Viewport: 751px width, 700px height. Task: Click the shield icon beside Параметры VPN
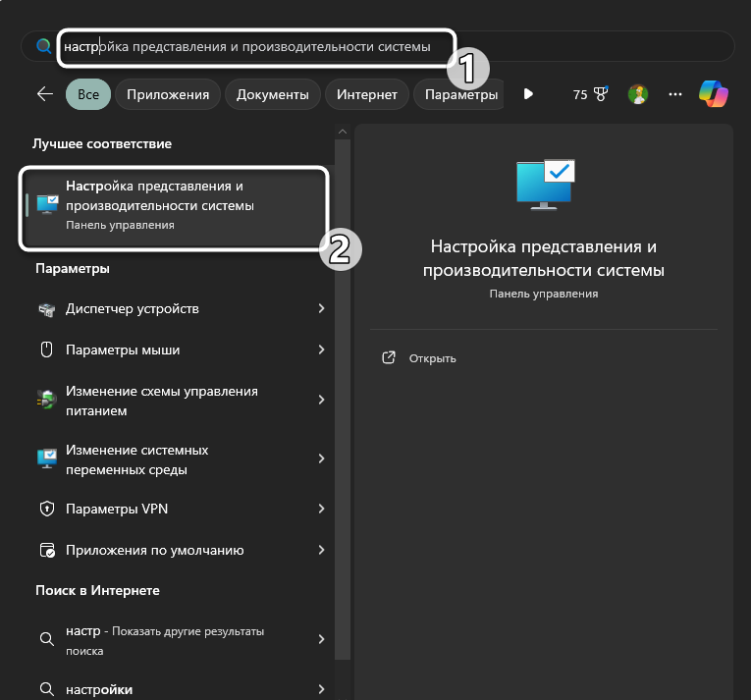tap(47, 509)
